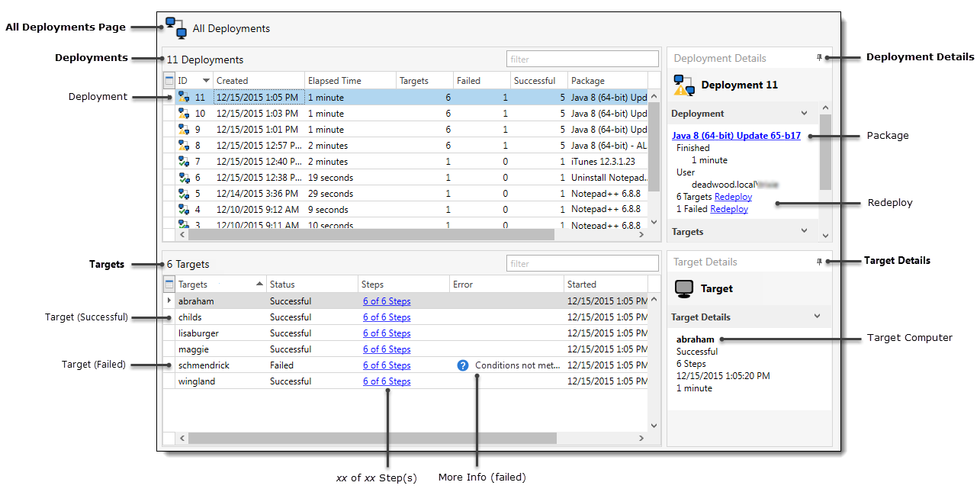This screenshot has height=492, width=980.
Task: Open the 6 of 6 Steps link for childs
Action: click(x=387, y=317)
